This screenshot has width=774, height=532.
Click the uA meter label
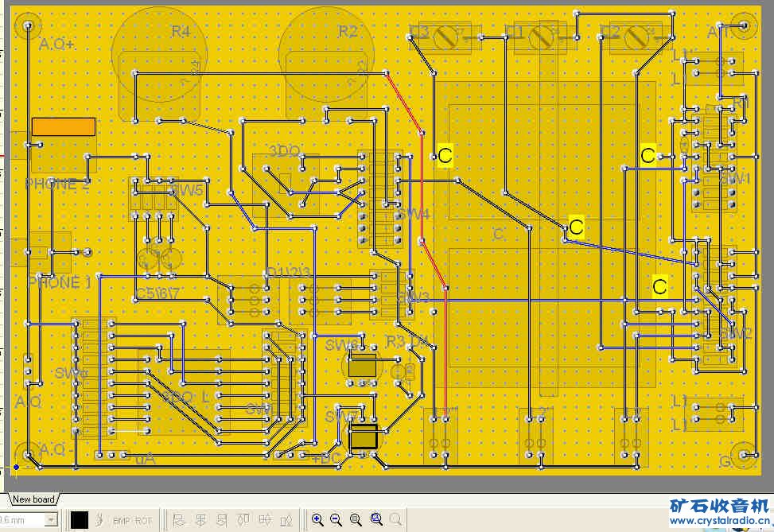pyautogui.click(x=145, y=460)
